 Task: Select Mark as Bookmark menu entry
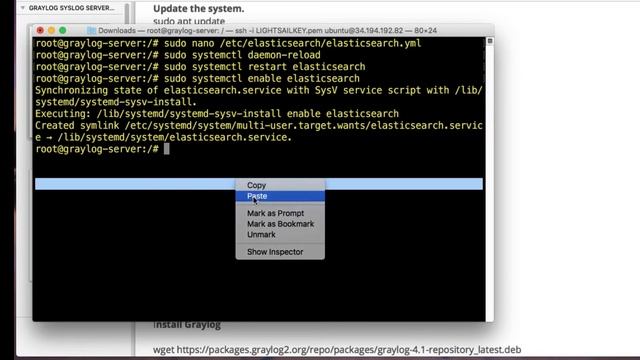click(280, 224)
